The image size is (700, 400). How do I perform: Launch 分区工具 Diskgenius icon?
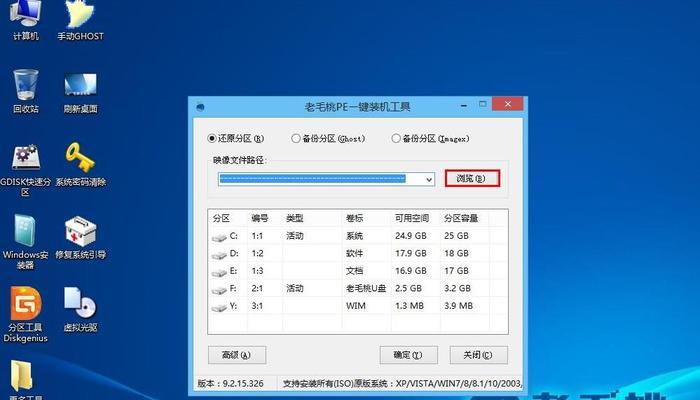(x=25, y=315)
